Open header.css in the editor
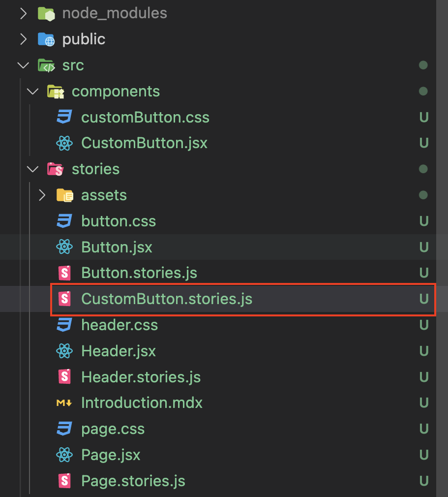448x497 pixels. (119, 325)
